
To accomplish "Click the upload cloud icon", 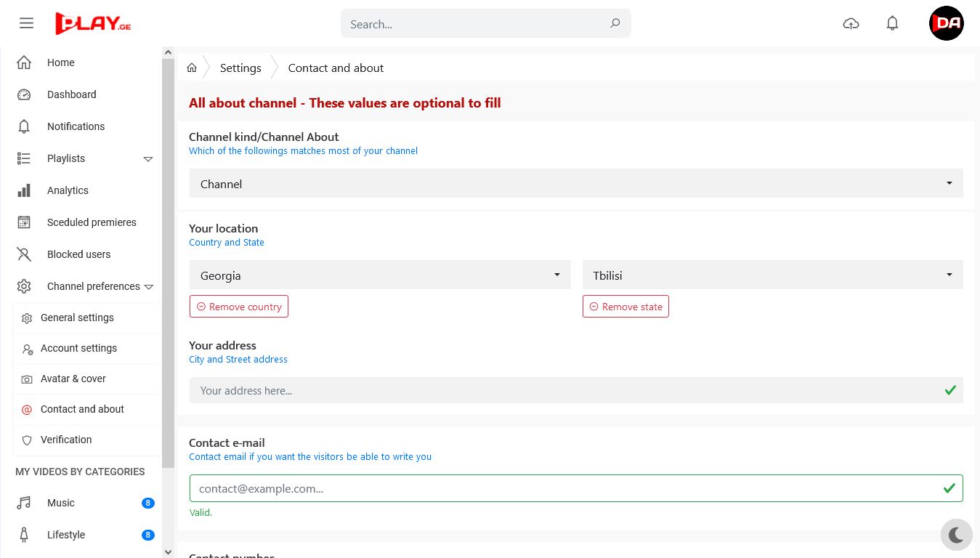I will click(851, 23).
